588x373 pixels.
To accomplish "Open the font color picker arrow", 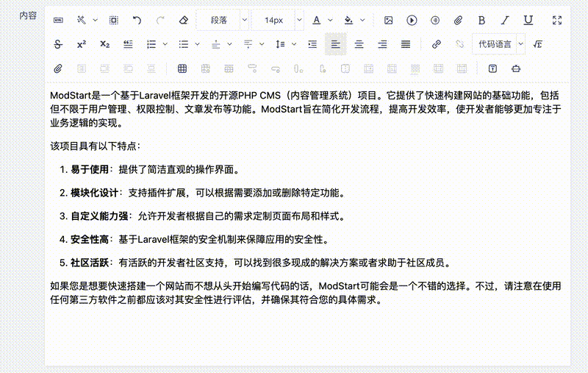I will point(331,20).
